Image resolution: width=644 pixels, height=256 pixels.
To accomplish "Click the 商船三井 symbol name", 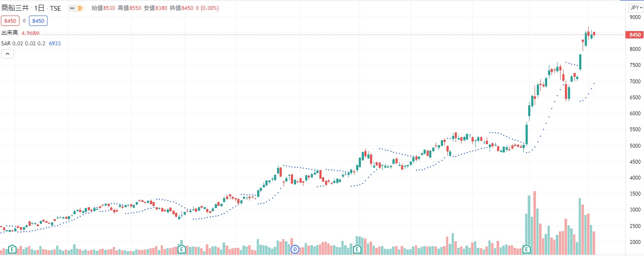I will 15,8.
